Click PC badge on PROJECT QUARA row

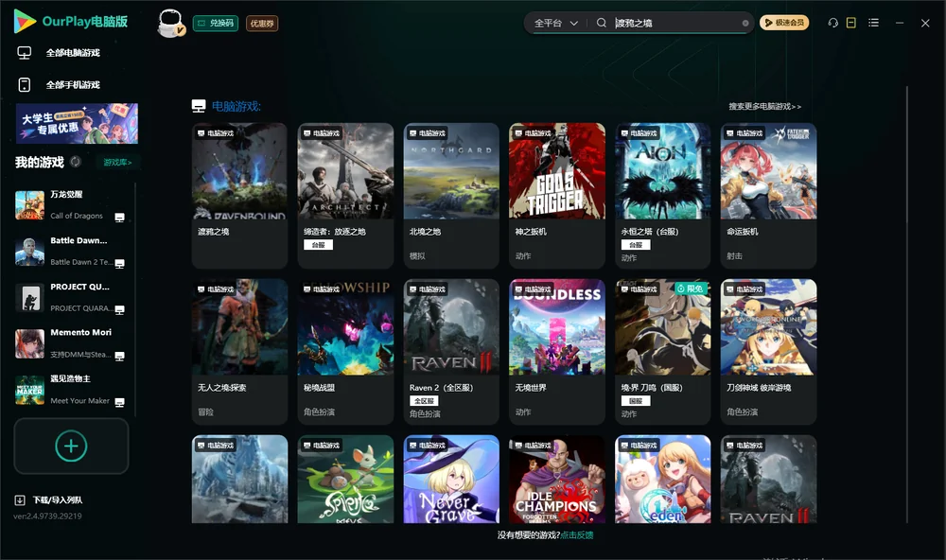point(119,309)
